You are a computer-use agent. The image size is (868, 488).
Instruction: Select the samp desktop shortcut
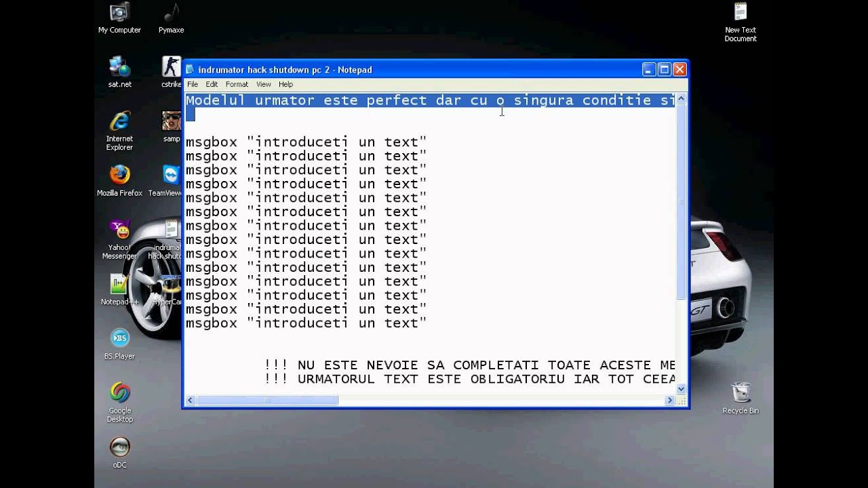pos(171,126)
